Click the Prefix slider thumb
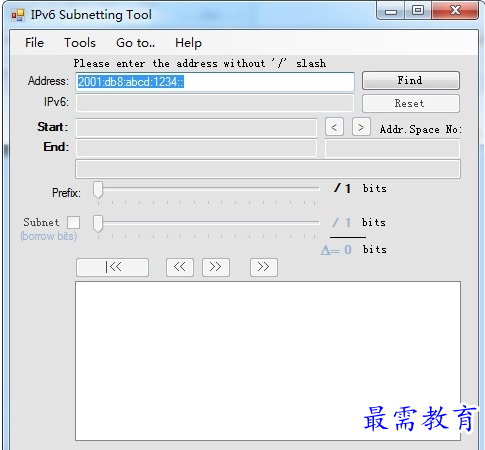 98,189
